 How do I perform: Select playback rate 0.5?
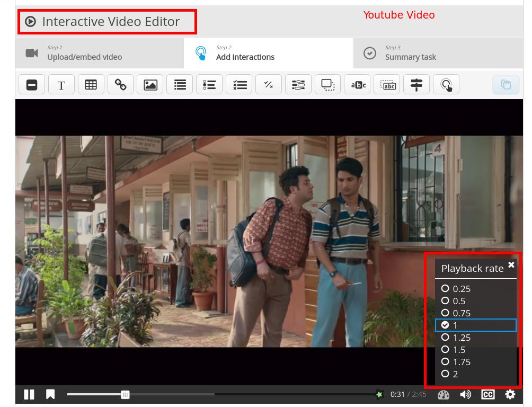pyautogui.click(x=476, y=301)
